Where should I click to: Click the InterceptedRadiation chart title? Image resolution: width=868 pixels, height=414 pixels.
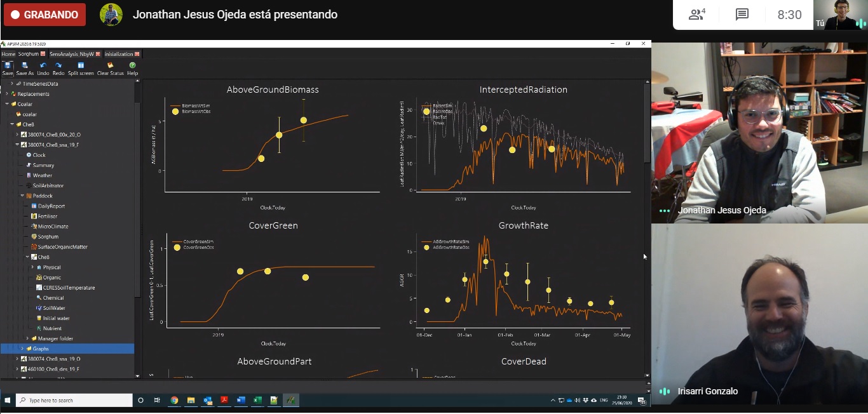524,90
